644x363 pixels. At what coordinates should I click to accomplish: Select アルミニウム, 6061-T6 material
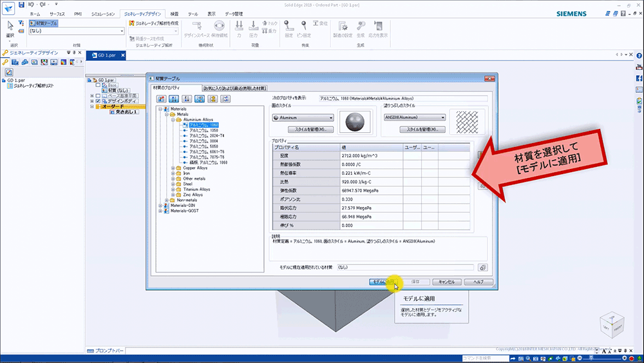tap(207, 152)
